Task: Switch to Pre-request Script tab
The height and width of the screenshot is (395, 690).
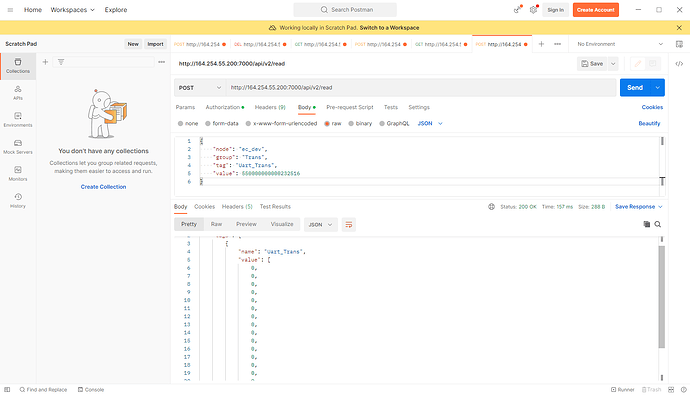Action: (x=350, y=107)
